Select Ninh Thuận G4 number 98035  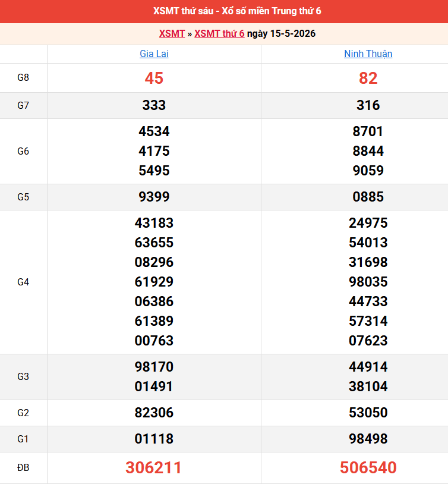pyautogui.click(x=368, y=282)
